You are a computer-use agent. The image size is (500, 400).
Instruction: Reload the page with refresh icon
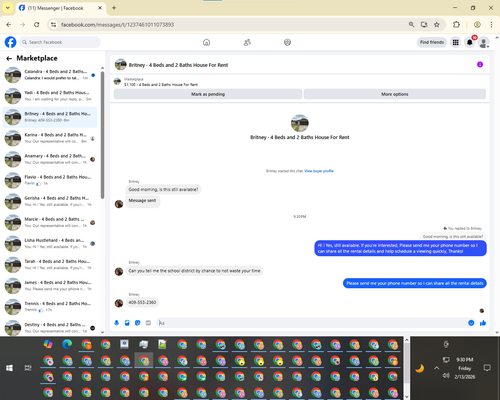37,25
